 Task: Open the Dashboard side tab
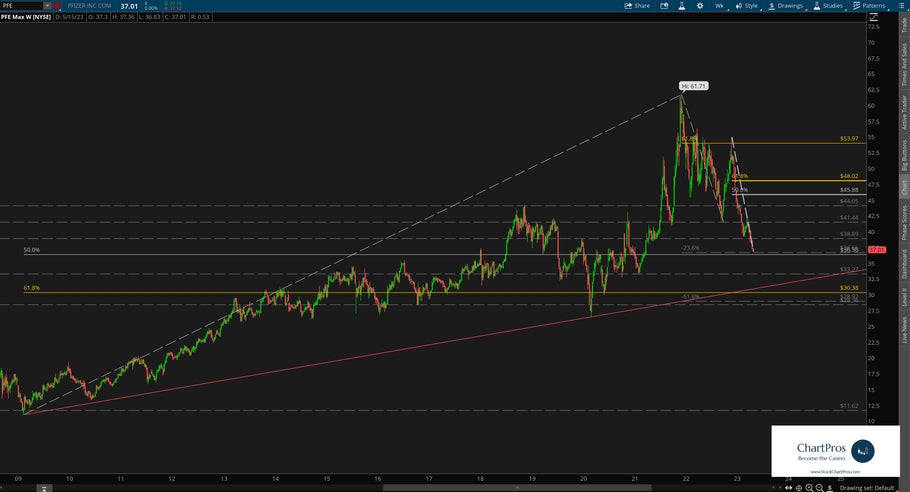point(904,264)
